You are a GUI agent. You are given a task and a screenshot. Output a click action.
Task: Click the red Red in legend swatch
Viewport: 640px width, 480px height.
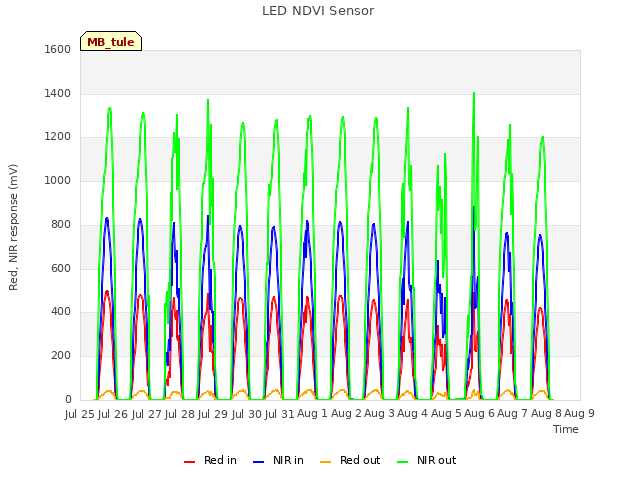[x=189, y=462]
